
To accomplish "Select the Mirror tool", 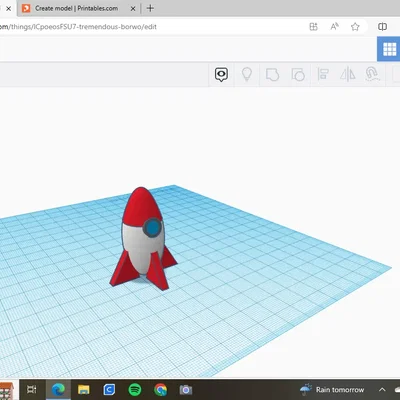I will point(348,74).
